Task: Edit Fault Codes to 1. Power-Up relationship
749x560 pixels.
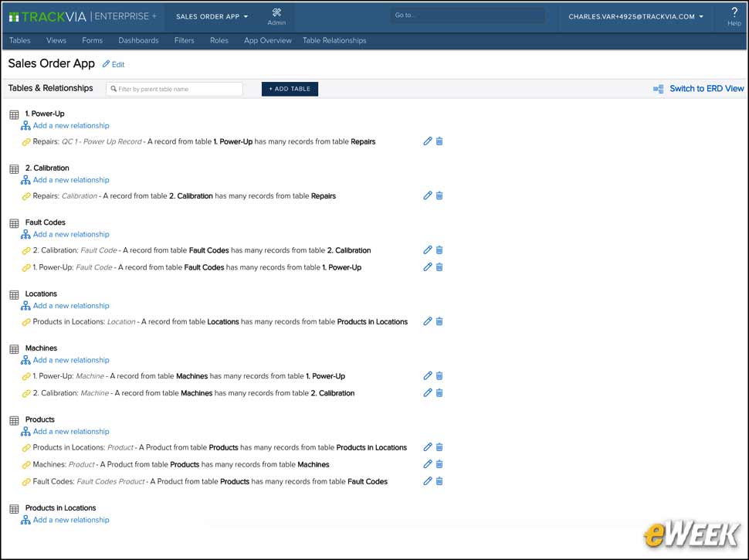Action: (428, 267)
